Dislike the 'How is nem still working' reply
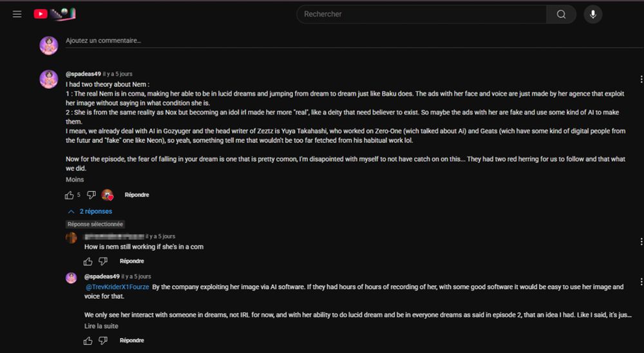The height and width of the screenshot is (353, 644). pos(103,261)
